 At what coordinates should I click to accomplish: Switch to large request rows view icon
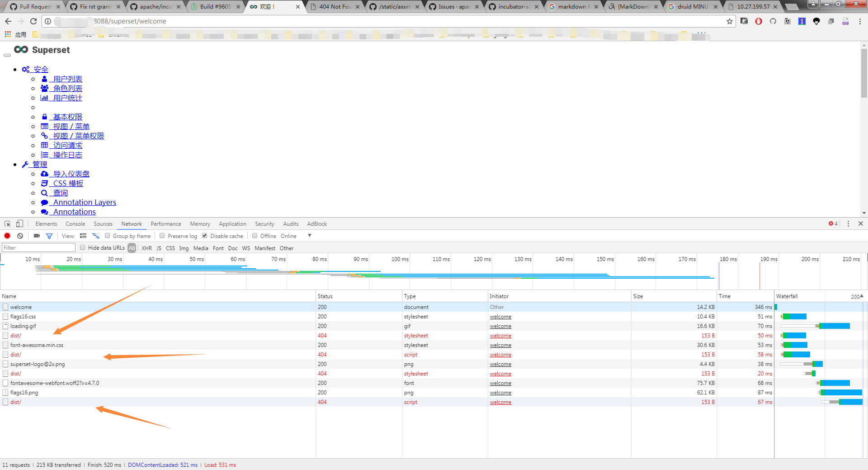[x=83, y=236]
